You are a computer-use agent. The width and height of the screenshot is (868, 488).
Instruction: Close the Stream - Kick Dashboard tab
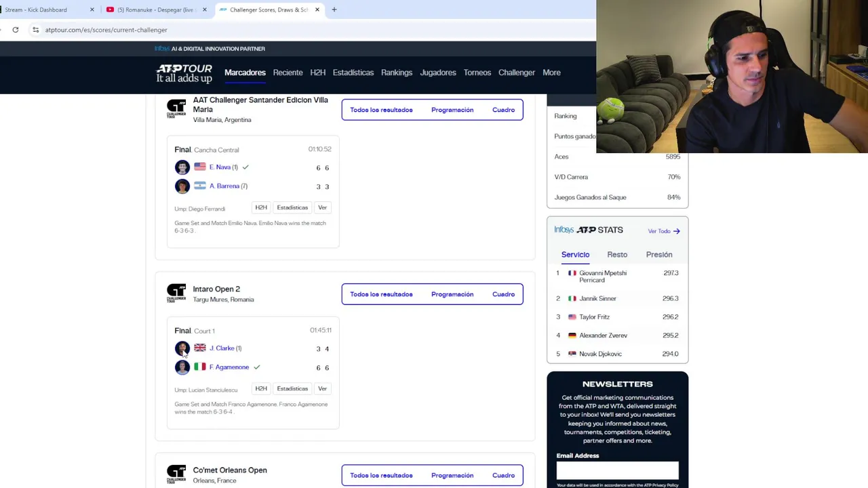pos(92,9)
